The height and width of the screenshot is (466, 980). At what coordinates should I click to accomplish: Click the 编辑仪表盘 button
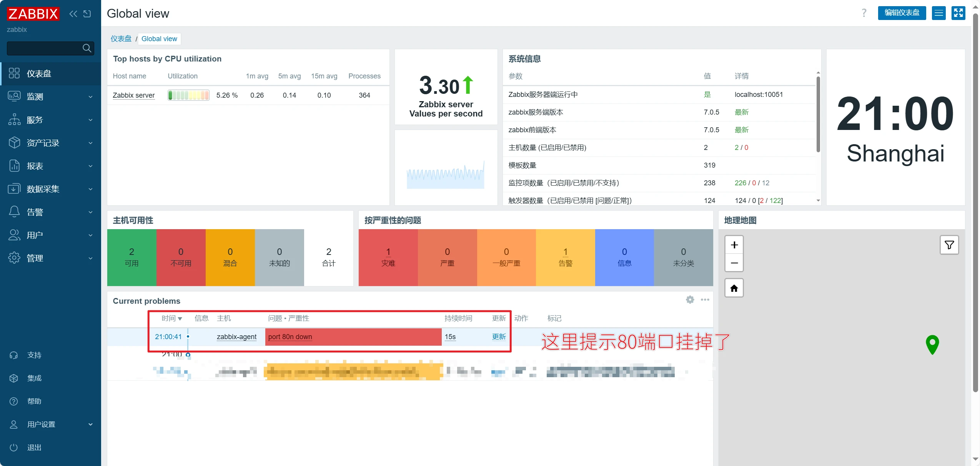click(902, 13)
